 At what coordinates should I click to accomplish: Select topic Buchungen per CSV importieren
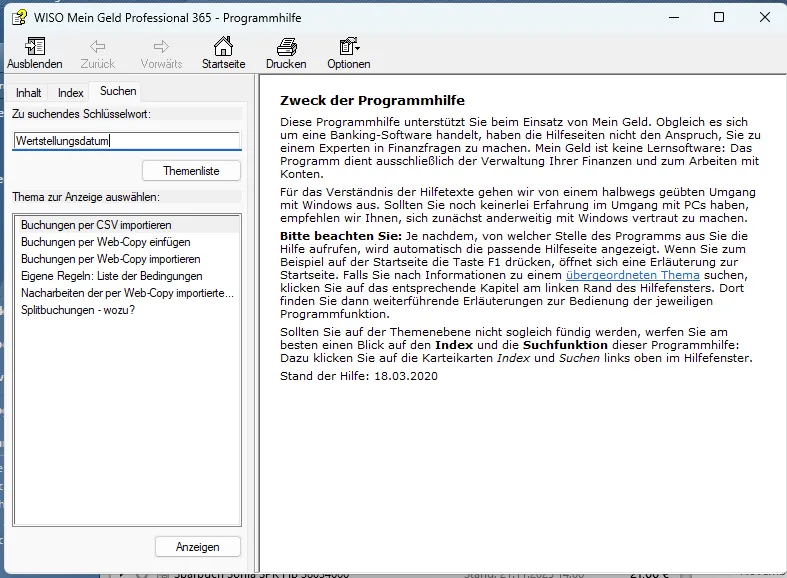pos(96,225)
